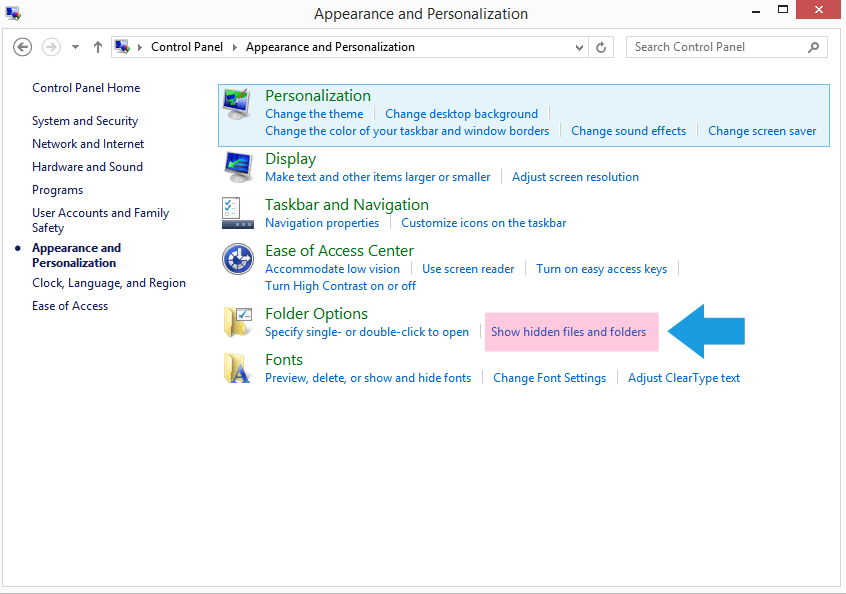Viewport: 846px width, 594px height.
Task: Select Control Panel breadcrumb
Action: point(187,47)
